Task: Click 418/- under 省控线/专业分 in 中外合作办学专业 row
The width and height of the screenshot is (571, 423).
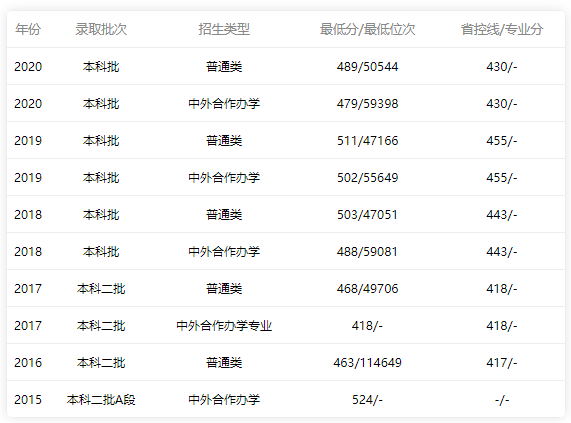Action: 502,326
